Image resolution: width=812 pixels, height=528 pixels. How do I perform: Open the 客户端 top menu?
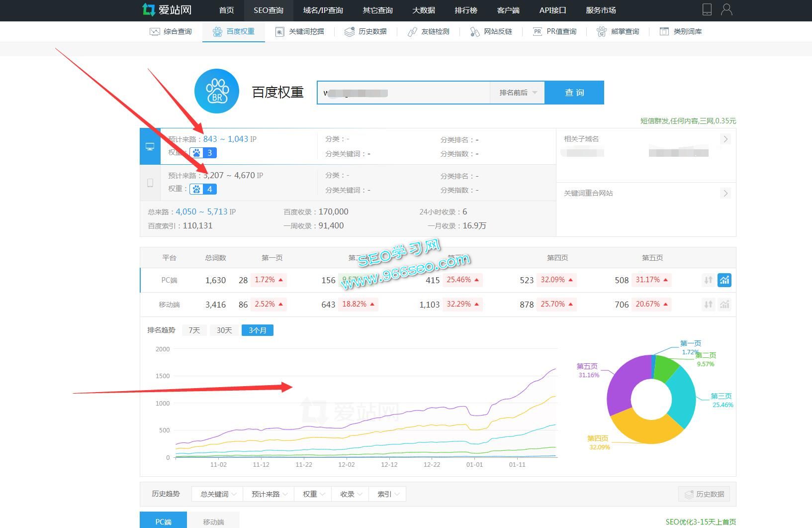click(x=508, y=10)
